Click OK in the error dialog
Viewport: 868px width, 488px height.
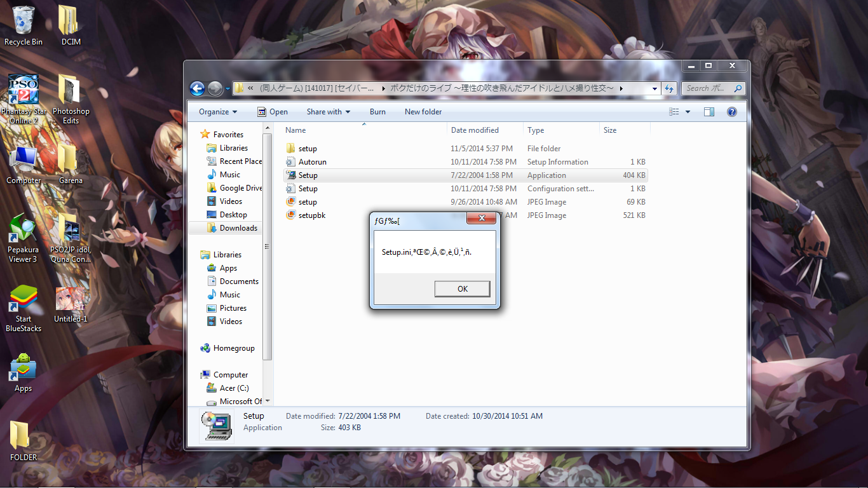pyautogui.click(x=462, y=289)
